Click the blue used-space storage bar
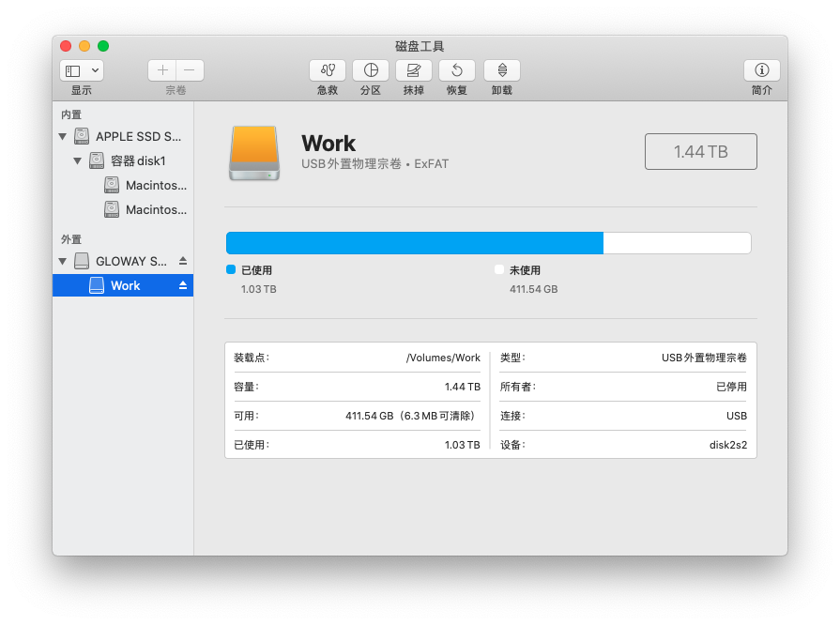This screenshot has height=625, width=840. (414, 243)
